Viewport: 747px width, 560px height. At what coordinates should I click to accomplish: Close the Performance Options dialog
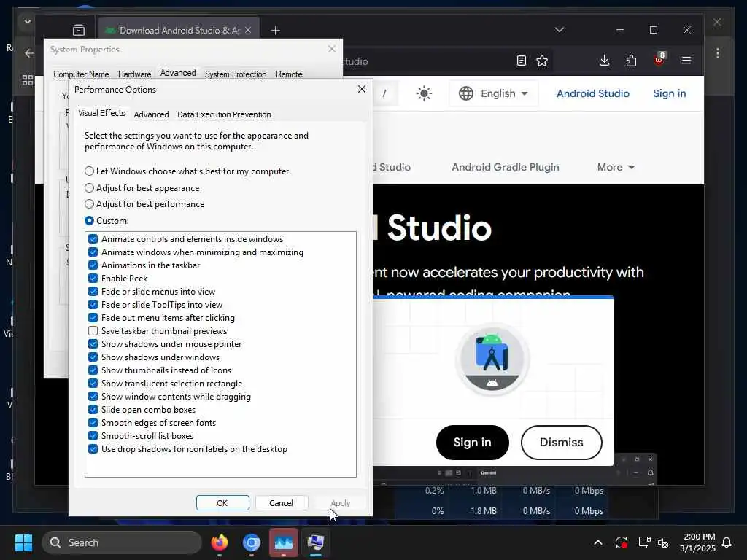click(x=362, y=89)
